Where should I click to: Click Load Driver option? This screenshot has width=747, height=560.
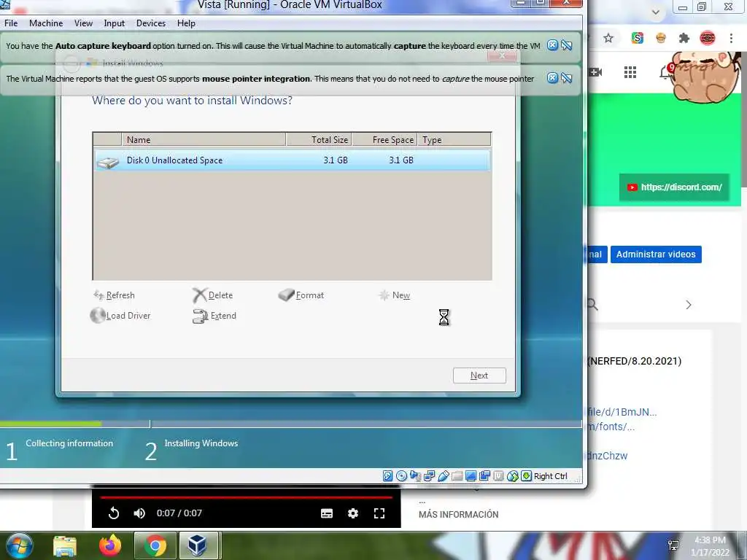tap(120, 316)
